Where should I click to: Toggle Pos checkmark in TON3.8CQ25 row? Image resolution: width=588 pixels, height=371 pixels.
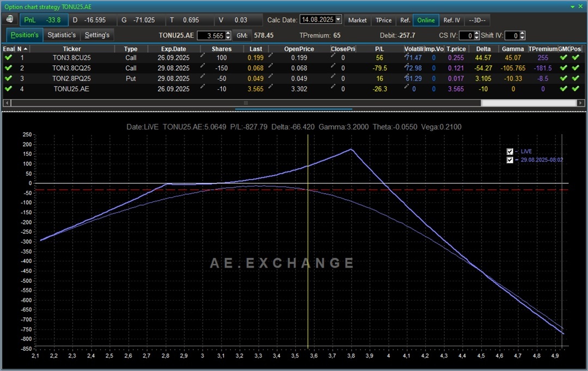point(575,68)
